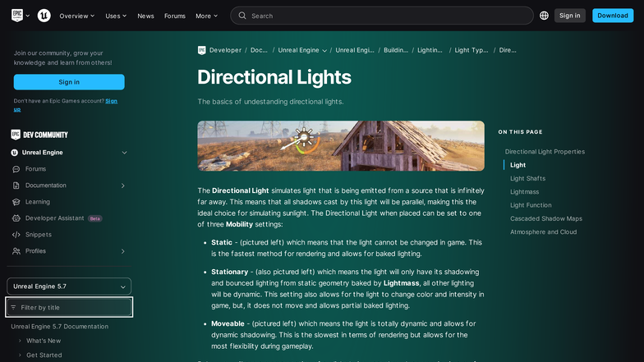Click the Beta badge next to Developer Assistant

tap(95, 218)
